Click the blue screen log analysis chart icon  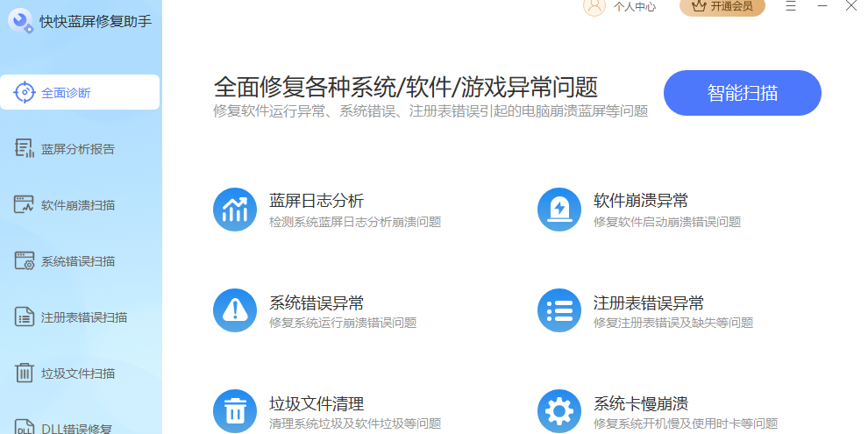[x=235, y=210]
